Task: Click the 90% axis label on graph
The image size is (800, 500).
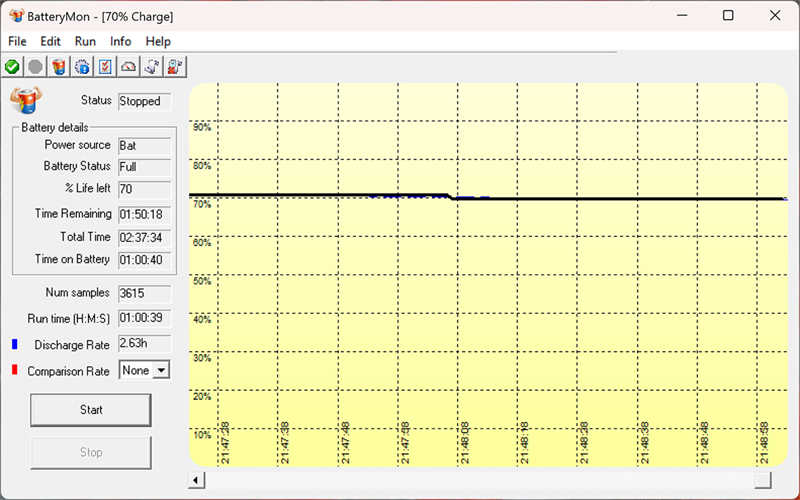Action: pos(202,127)
